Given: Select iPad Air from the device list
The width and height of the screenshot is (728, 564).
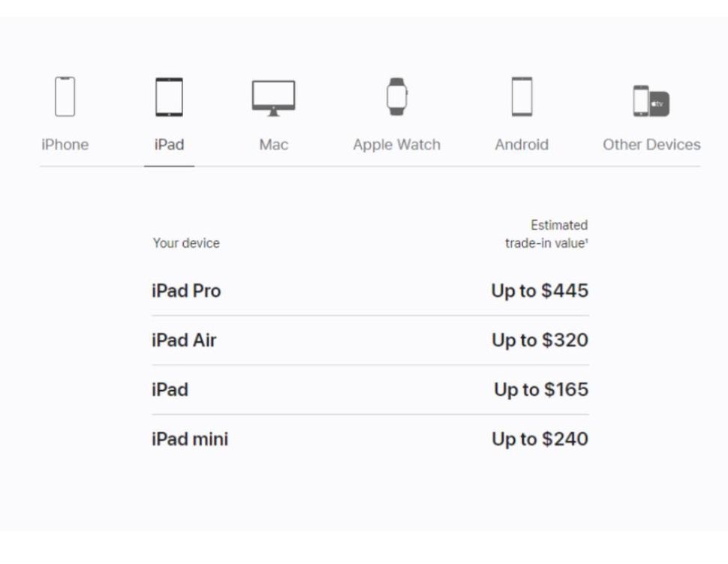Looking at the screenshot, I should [x=184, y=340].
